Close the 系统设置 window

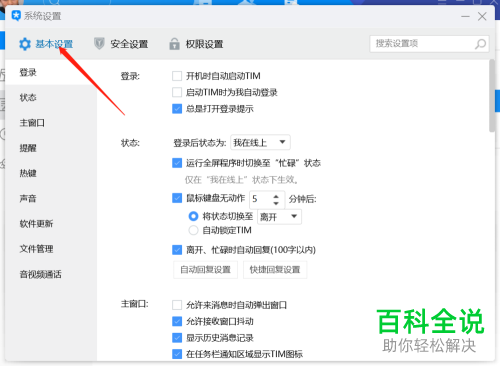(x=482, y=16)
